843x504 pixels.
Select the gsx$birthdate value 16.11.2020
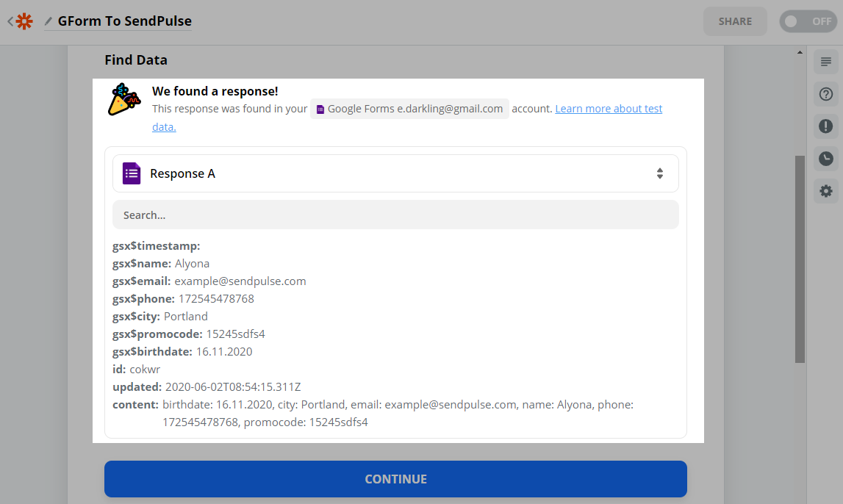(x=224, y=352)
